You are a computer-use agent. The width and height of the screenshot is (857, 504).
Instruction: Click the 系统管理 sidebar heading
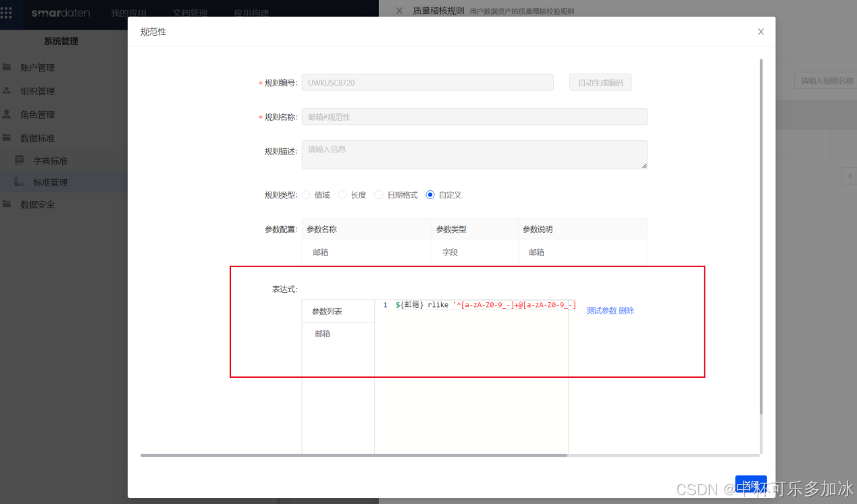point(61,41)
